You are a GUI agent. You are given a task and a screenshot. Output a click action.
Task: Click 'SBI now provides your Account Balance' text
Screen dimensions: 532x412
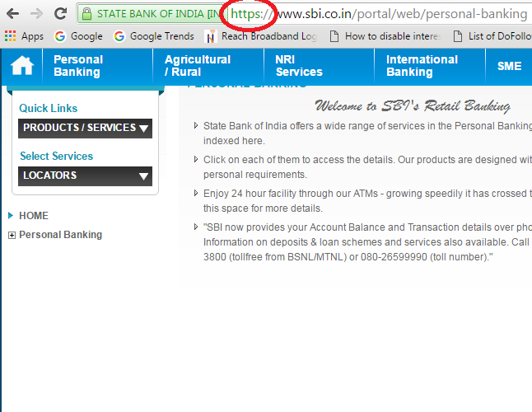tap(367, 242)
